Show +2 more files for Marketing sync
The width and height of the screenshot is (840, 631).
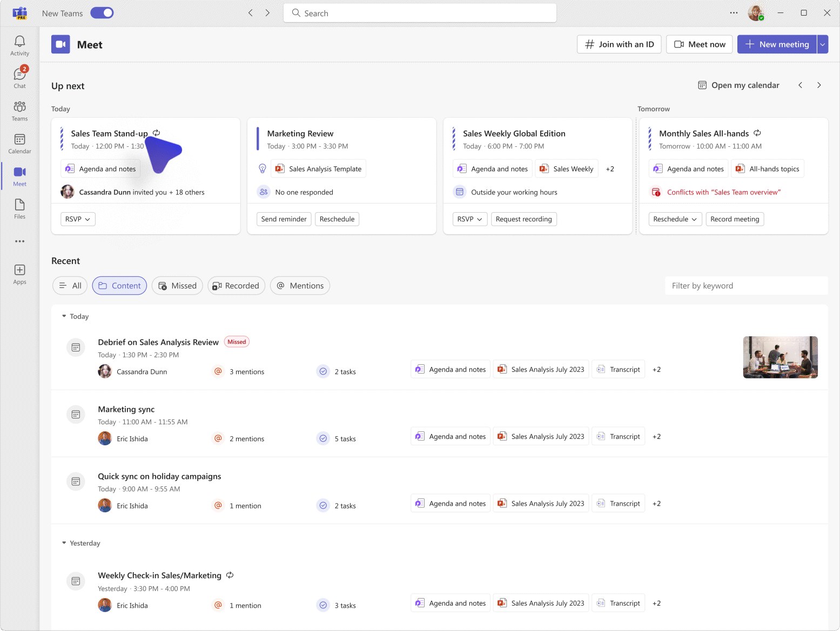pyautogui.click(x=656, y=437)
